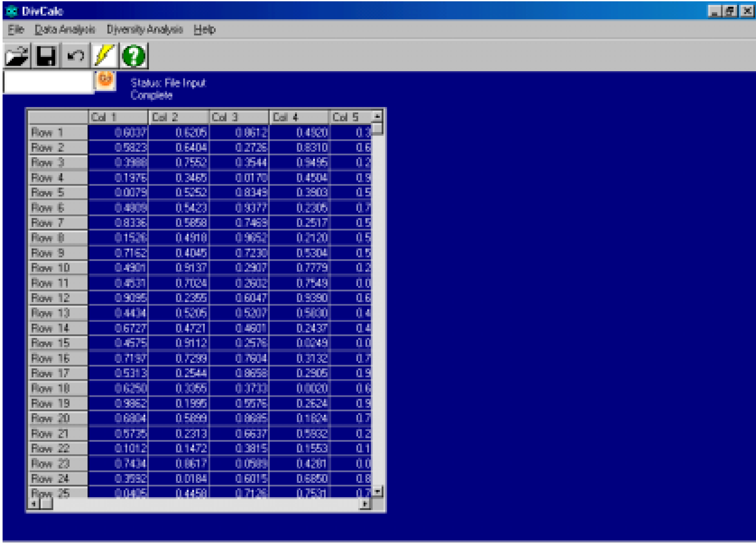
Task: Click the grid's scroll left arrow
Action: pyautogui.click(x=33, y=504)
